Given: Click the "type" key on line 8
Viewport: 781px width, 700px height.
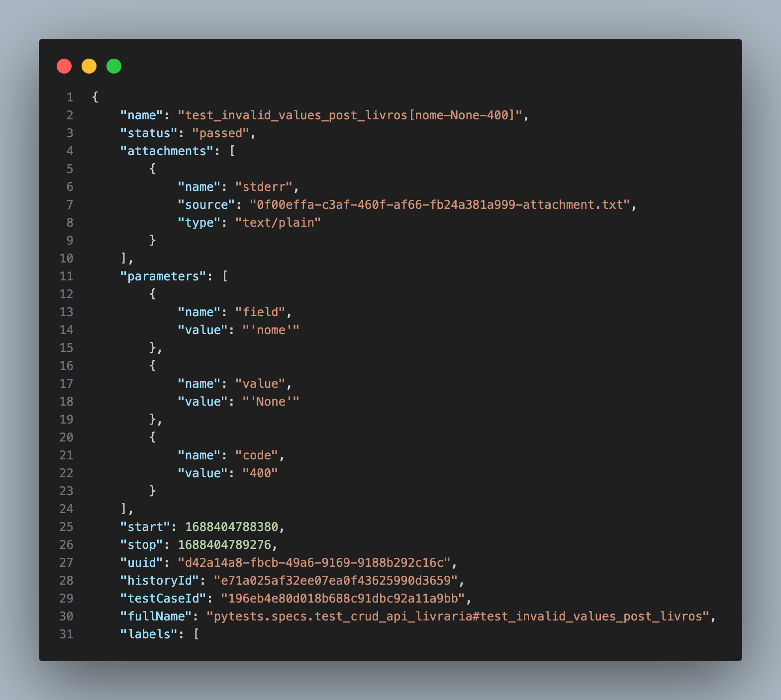Looking at the screenshot, I should (x=199, y=223).
